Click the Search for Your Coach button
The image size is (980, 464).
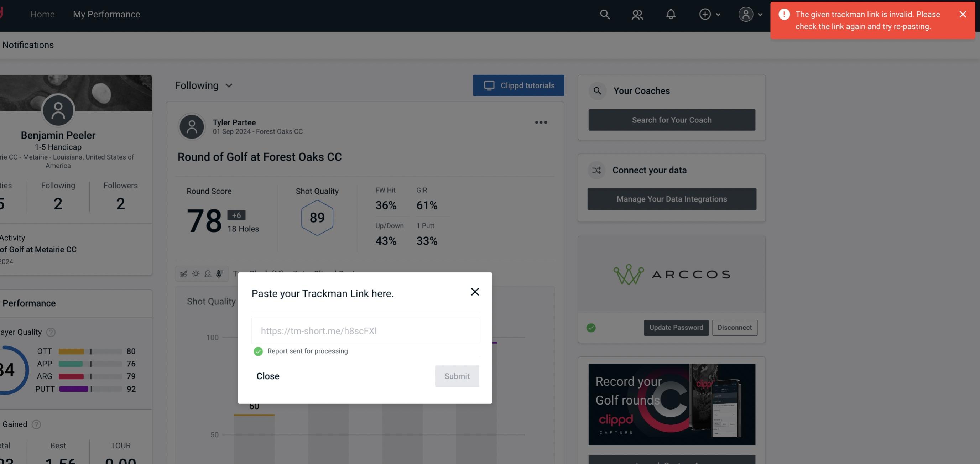point(672,119)
